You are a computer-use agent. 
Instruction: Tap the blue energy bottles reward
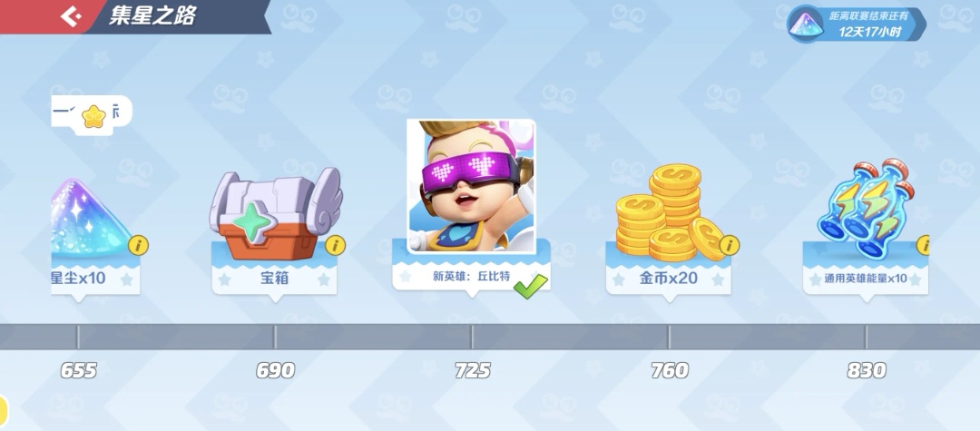click(x=866, y=208)
